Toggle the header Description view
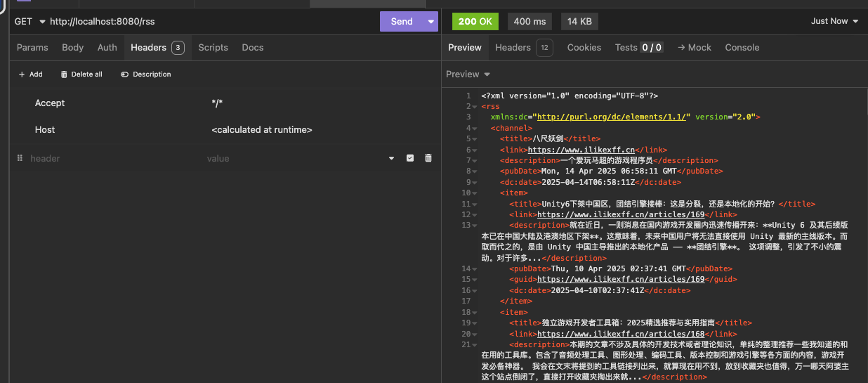This screenshot has height=383, width=868. click(x=145, y=74)
